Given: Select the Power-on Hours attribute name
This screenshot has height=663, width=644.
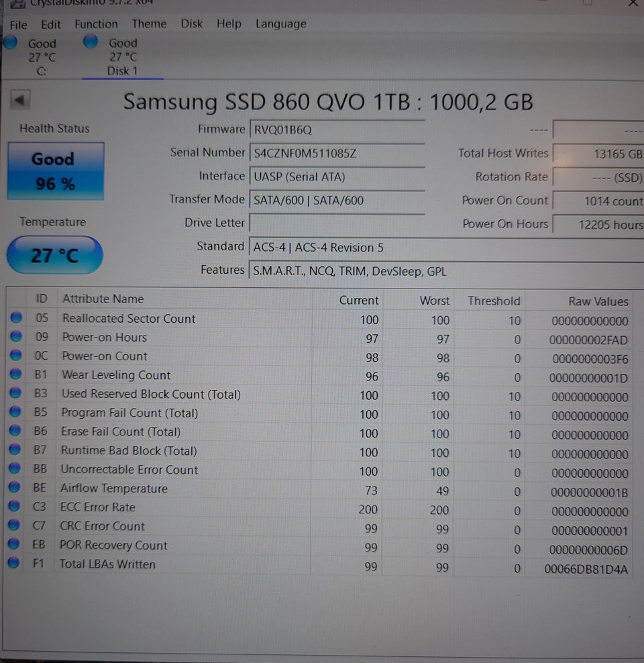Looking at the screenshot, I should pos(105,337).
